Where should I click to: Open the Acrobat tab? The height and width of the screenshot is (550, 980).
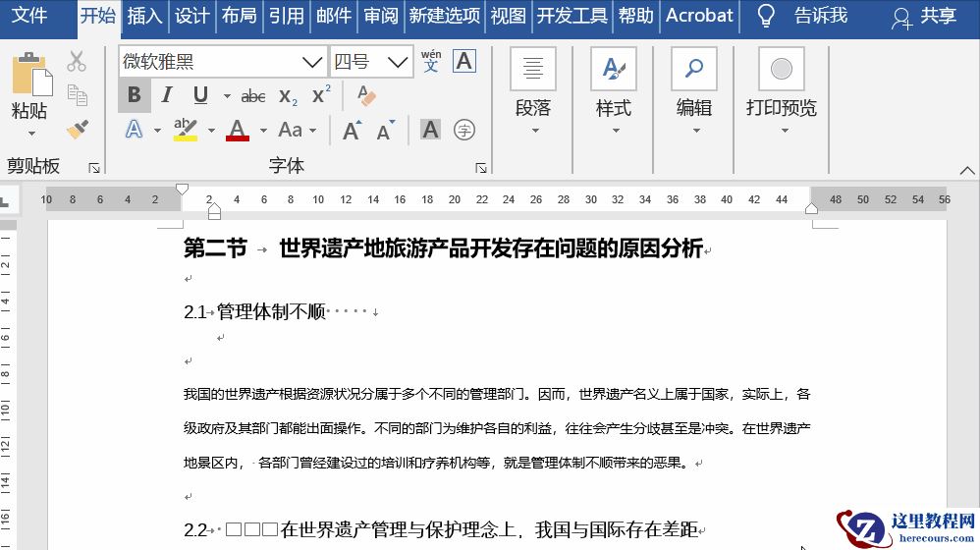(699, 15)
